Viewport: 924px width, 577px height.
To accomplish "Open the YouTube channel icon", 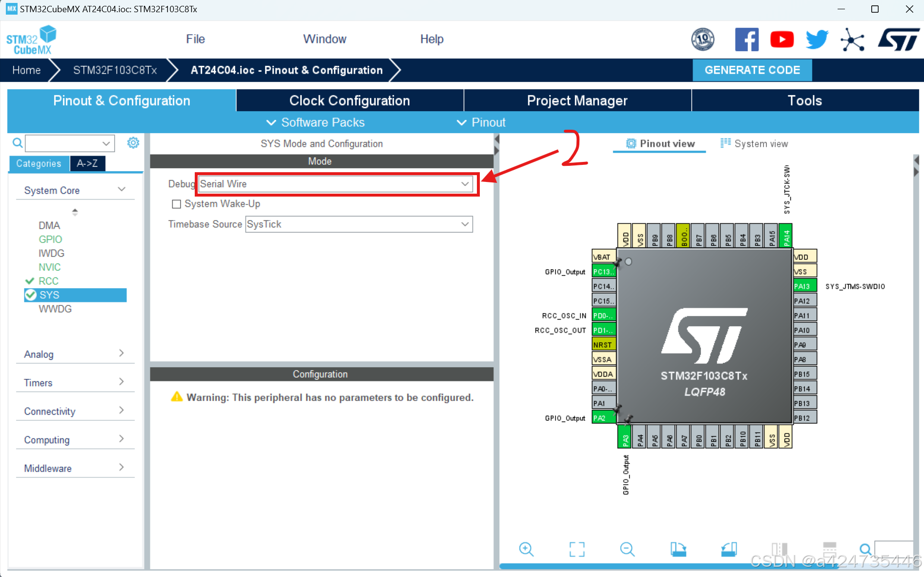I will pos(781,39).
